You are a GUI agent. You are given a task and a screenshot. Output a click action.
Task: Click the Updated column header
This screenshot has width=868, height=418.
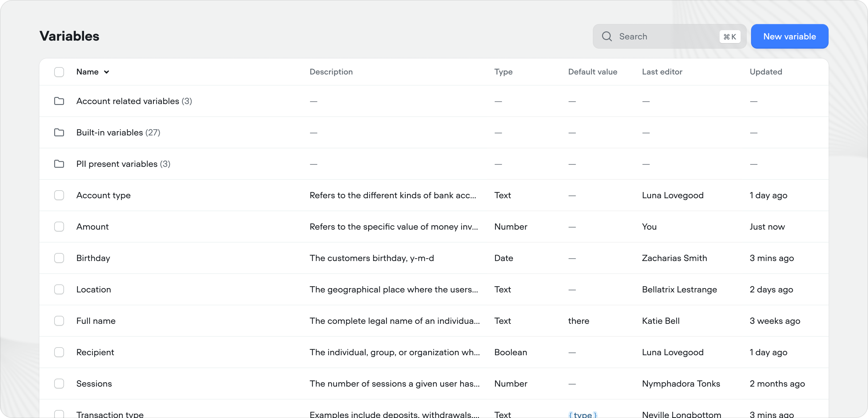[766, 72]
